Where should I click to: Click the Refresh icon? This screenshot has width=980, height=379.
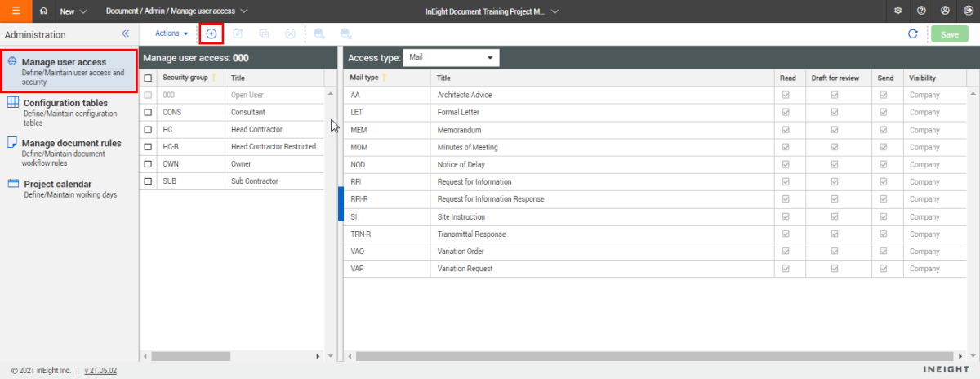913,34
